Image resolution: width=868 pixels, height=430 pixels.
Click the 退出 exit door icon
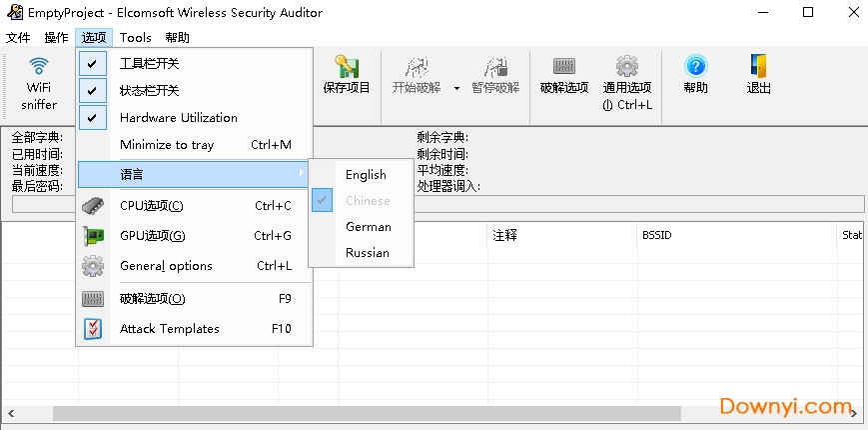[x=758, y=66]
